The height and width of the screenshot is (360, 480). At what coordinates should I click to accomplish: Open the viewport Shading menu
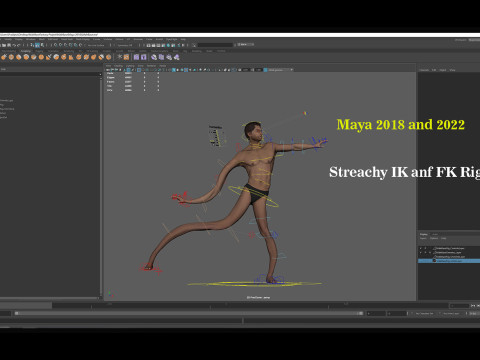tap(118, 66)
